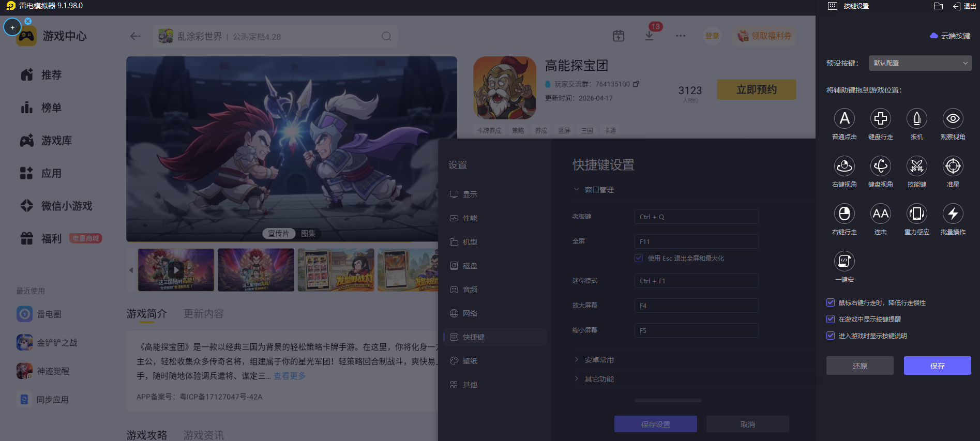Select the 普通点击 tap key icon
This screenshot has height=441, width=980.
845,119
